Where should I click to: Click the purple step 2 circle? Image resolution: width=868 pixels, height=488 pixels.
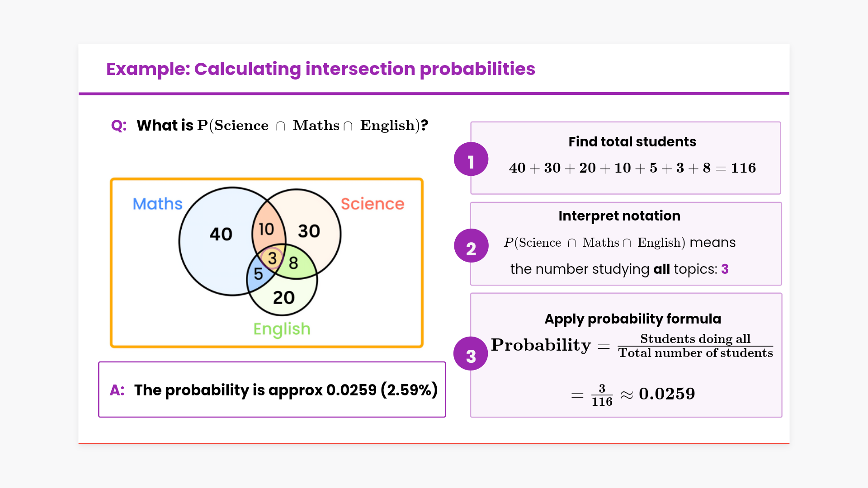[x=471, y=246]
